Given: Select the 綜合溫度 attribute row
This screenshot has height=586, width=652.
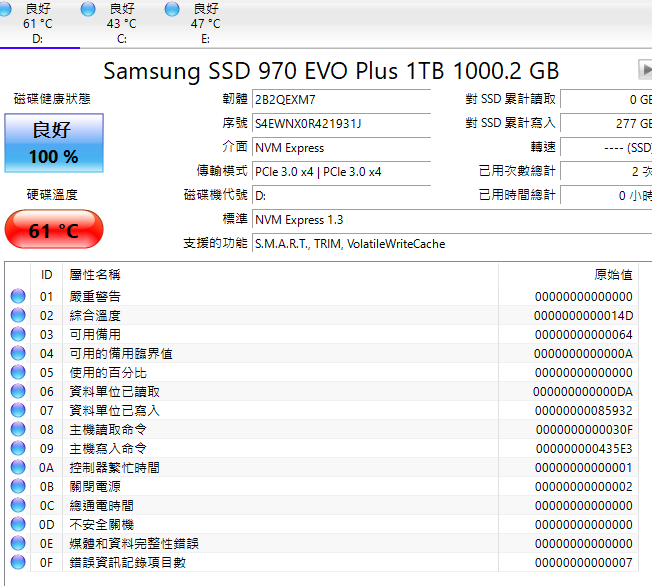Looking at the screenshot, I should click(322, 315).
